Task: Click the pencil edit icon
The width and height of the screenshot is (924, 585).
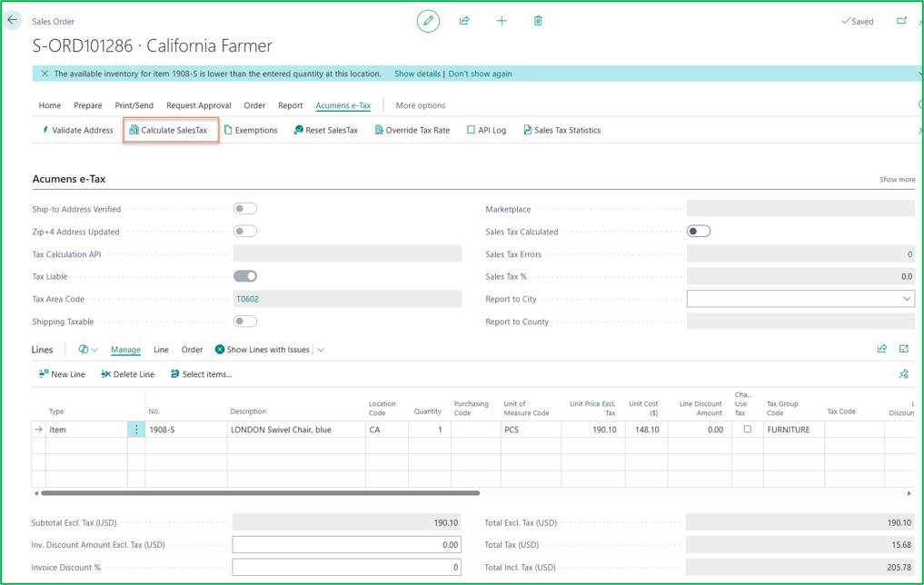Action: [429, 21]
